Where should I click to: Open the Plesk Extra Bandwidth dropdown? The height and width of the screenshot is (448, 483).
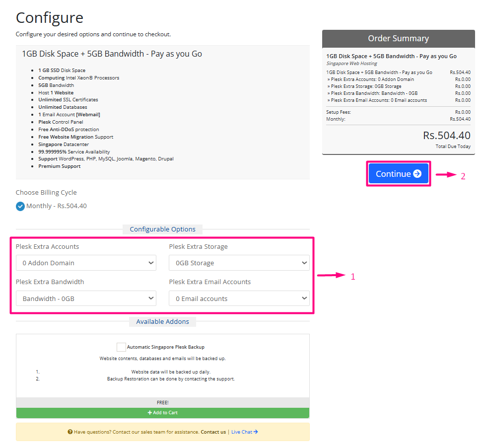point(86,299)
